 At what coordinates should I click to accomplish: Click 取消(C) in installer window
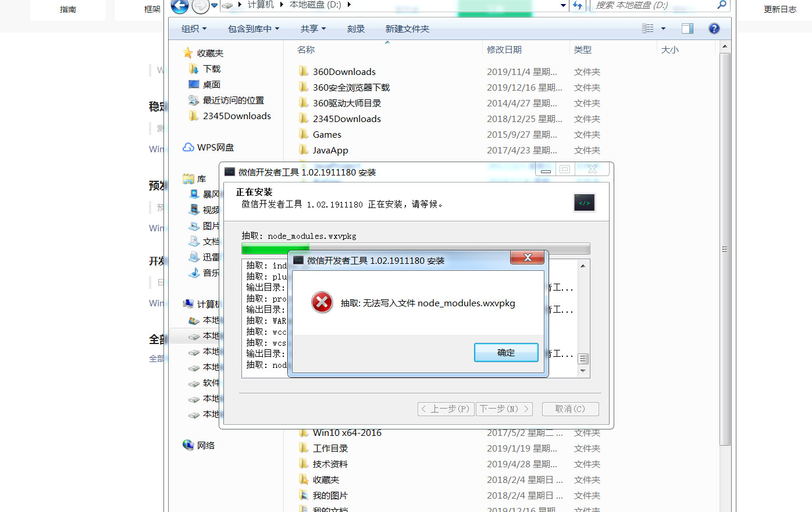pyautogui.click(x=570, y=409)
